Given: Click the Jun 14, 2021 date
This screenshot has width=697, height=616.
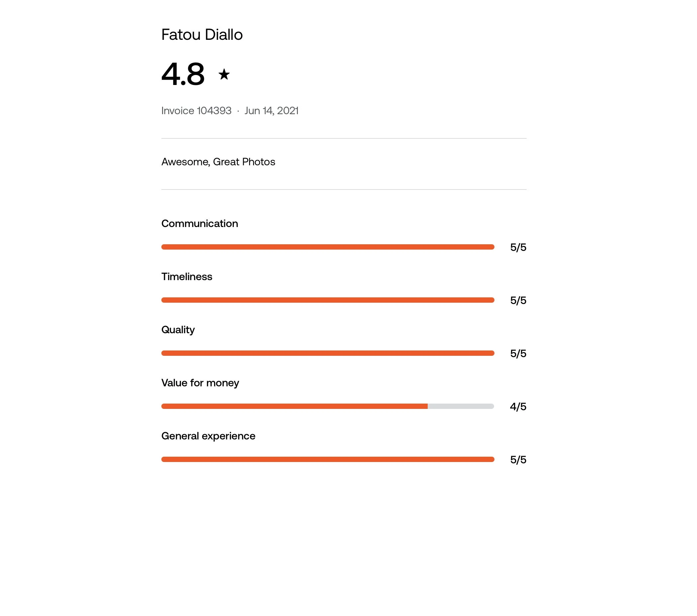Looking at the screenshot, I should coord(271,111).
